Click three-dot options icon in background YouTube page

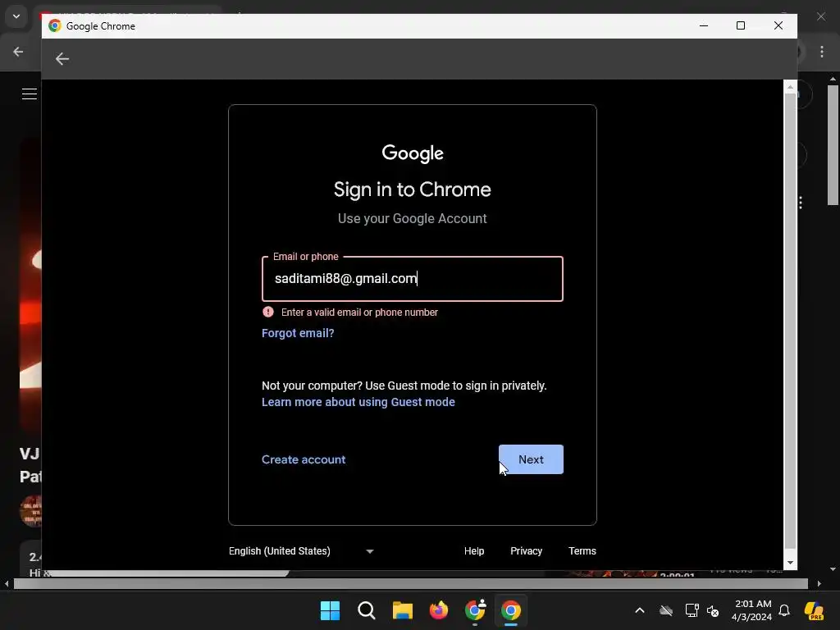[x=801, y=203]
